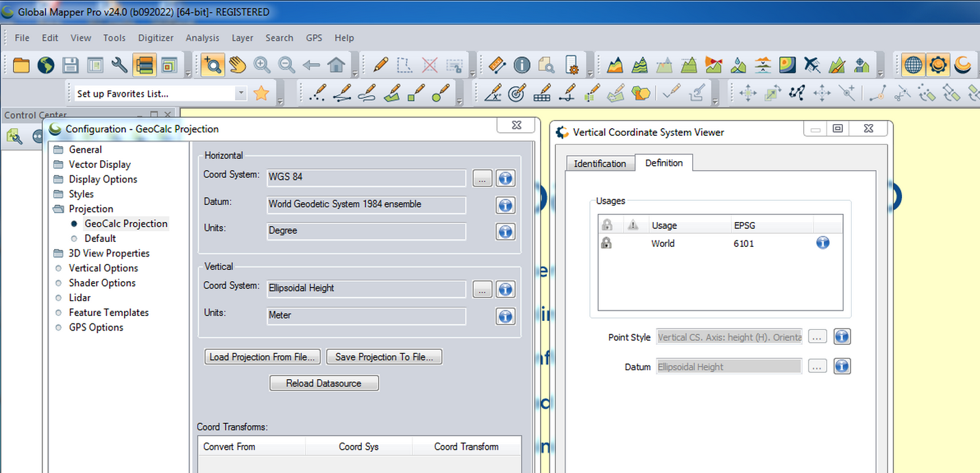Click Load Projection From File button

click(262, 356)
